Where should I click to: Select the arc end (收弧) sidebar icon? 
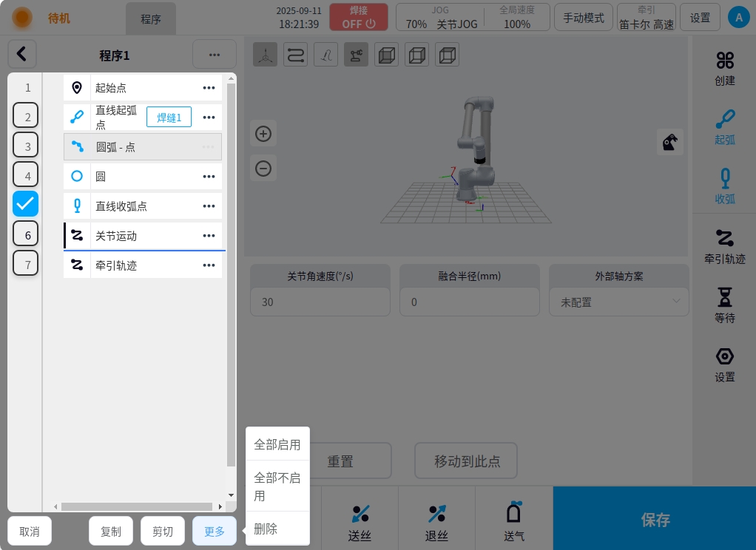click(x=724, y=178)
